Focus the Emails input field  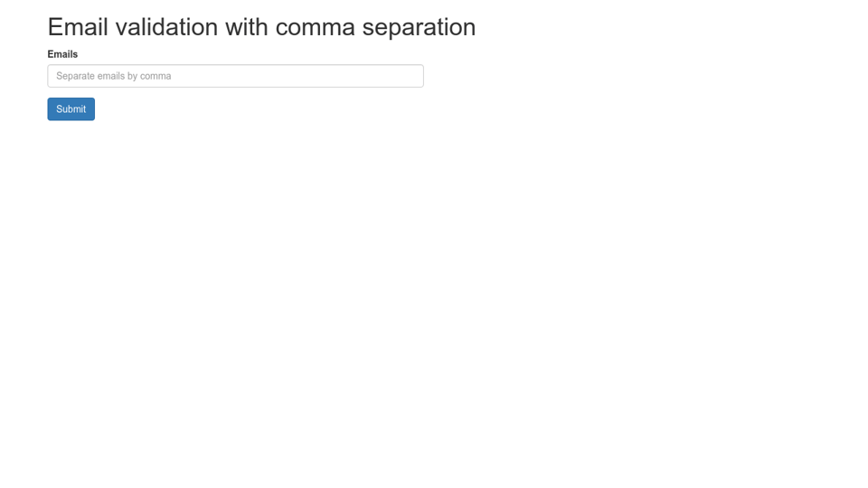coord(235,76)
